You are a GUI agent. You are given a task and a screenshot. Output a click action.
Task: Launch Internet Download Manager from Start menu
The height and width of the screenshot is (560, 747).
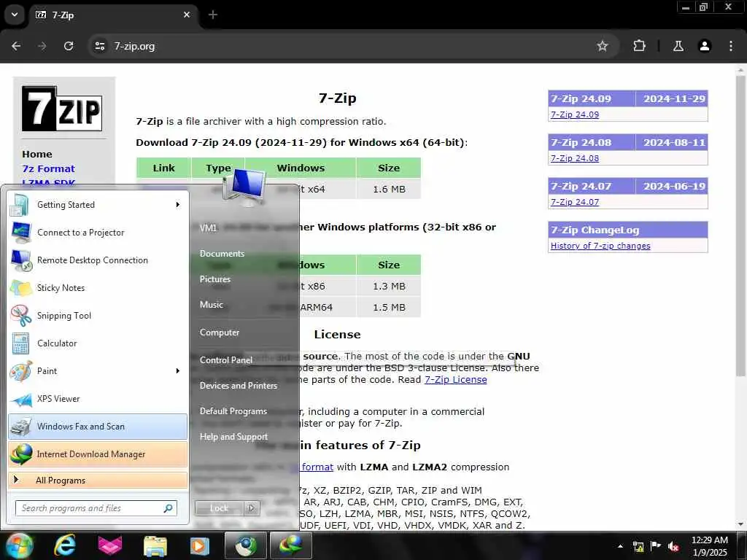pyautogui.click(x=98, y=454)
